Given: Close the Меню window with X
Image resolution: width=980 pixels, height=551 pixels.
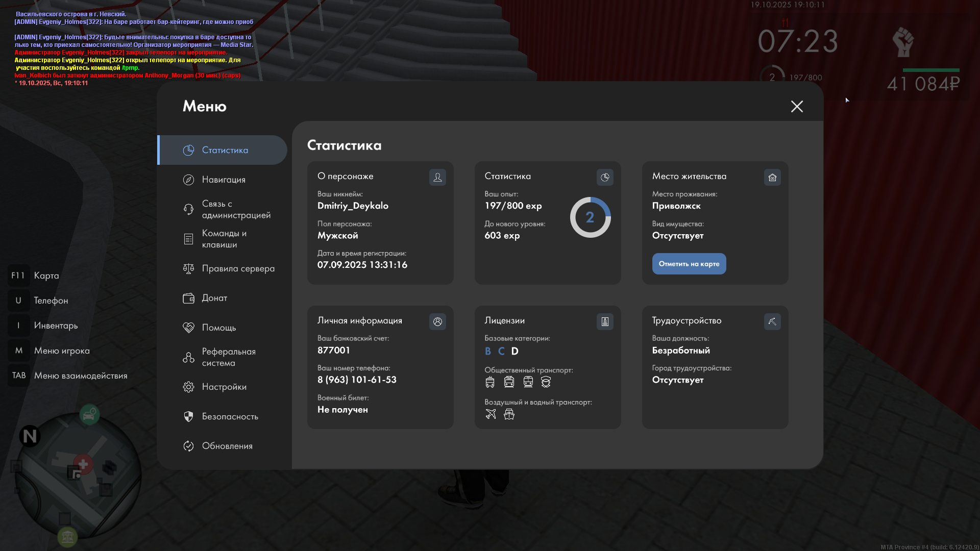Looking at the screenshot, I should pyautogui.click(x=797, y=106).
